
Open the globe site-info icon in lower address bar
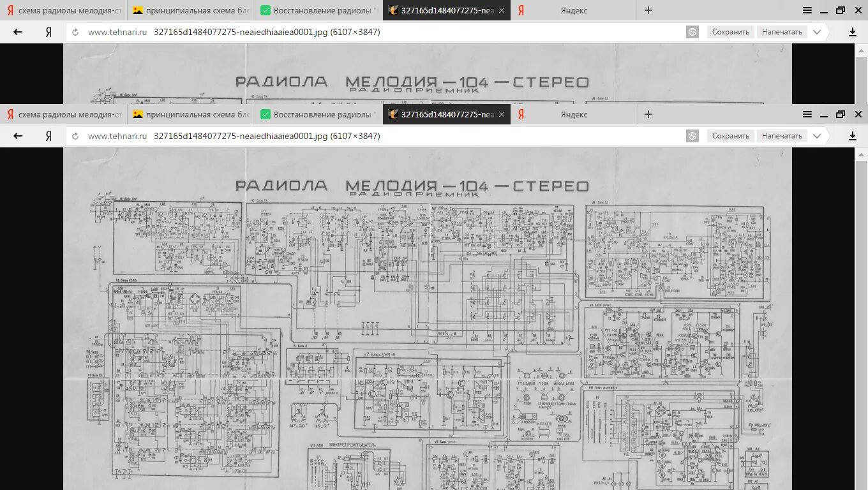(692, 136)
